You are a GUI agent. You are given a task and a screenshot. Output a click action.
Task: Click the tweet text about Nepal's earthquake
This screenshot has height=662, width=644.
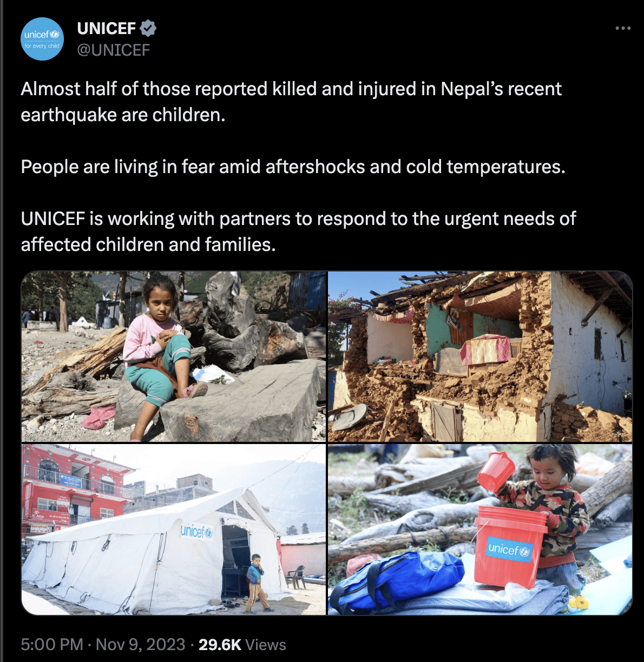click(x=291, y=102)
